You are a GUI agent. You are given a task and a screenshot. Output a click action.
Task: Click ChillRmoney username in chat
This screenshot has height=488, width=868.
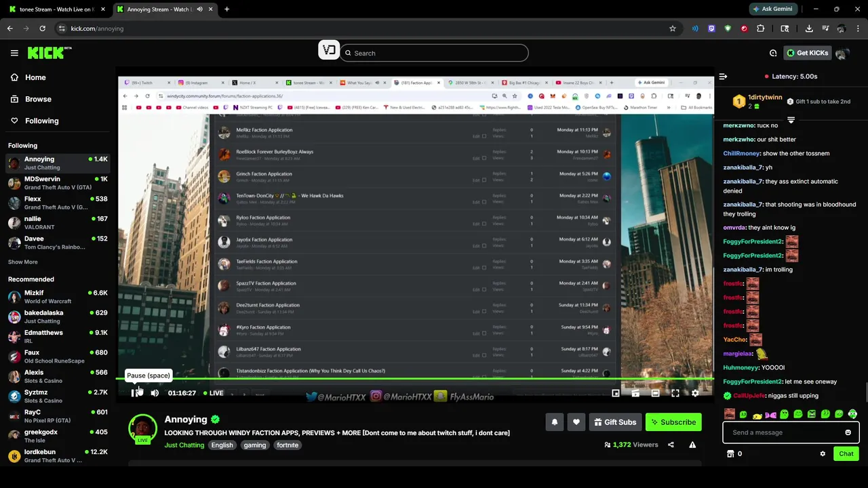741,153
